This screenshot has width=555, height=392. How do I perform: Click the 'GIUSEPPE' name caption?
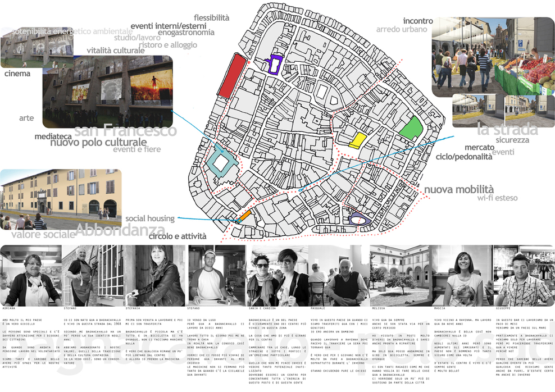point(503,309)
